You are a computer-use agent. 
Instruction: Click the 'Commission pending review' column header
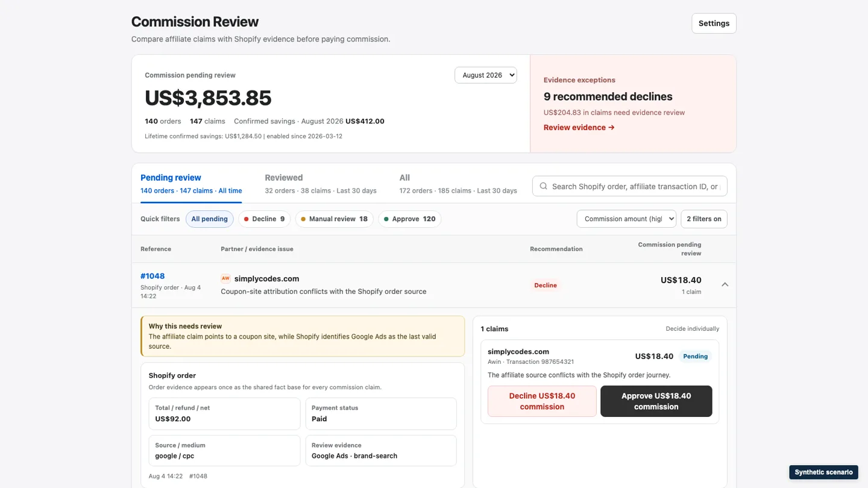(x=669, y=249)
